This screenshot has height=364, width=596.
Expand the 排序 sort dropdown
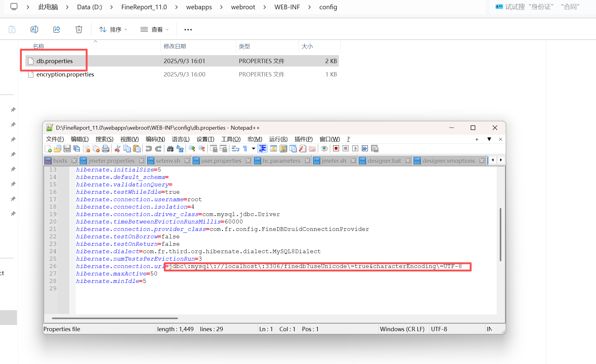click(x=113, y=29)
